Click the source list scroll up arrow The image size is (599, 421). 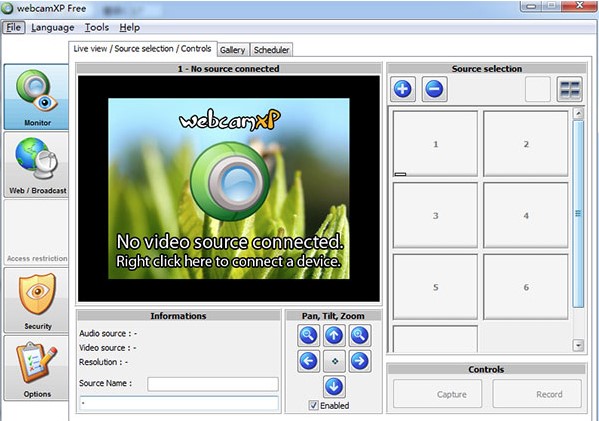[x=578, y=113]
